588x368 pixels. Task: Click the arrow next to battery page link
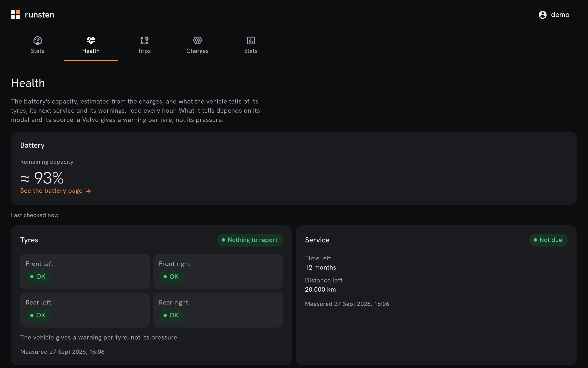click(x=88, y=191)
